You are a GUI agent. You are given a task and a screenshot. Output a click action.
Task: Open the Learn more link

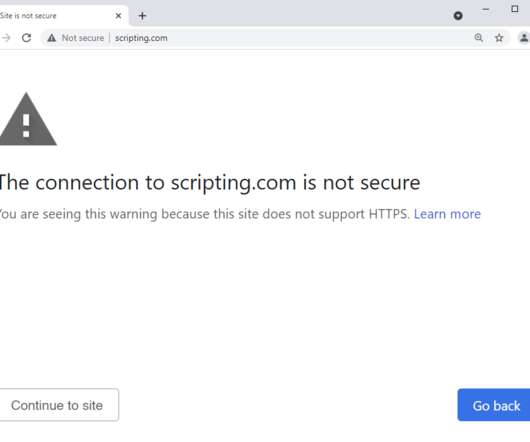click(x=447, y=214)
